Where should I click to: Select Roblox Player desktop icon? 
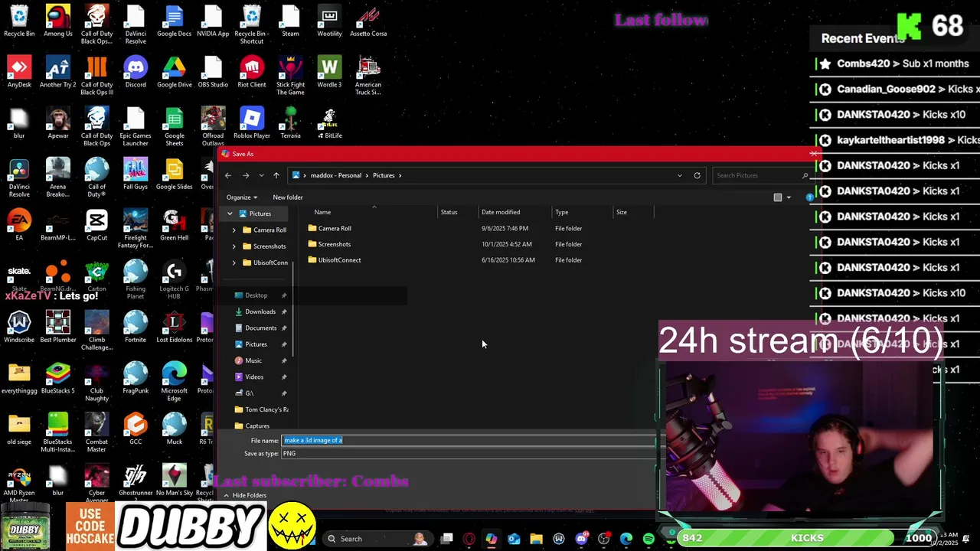252,123
